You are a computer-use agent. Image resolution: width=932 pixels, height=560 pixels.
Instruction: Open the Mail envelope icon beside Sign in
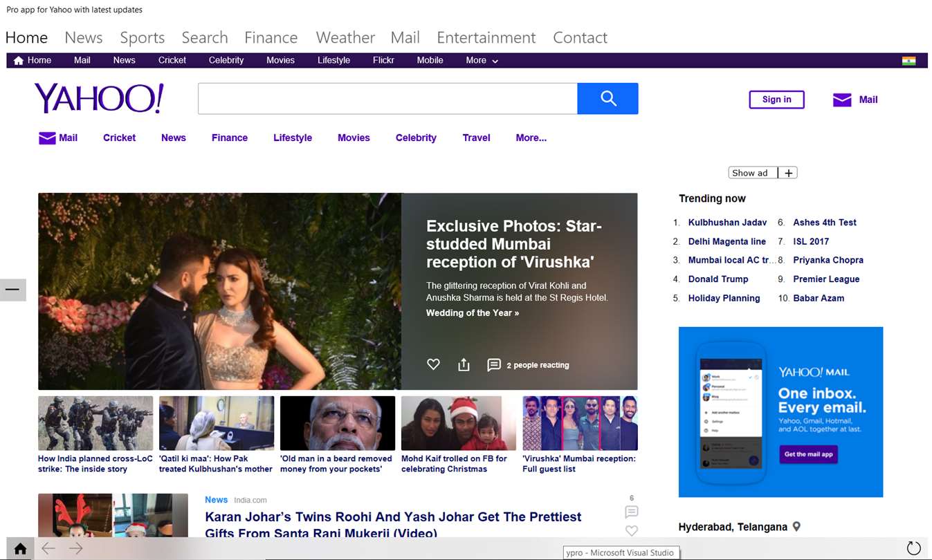coord(842,100)
